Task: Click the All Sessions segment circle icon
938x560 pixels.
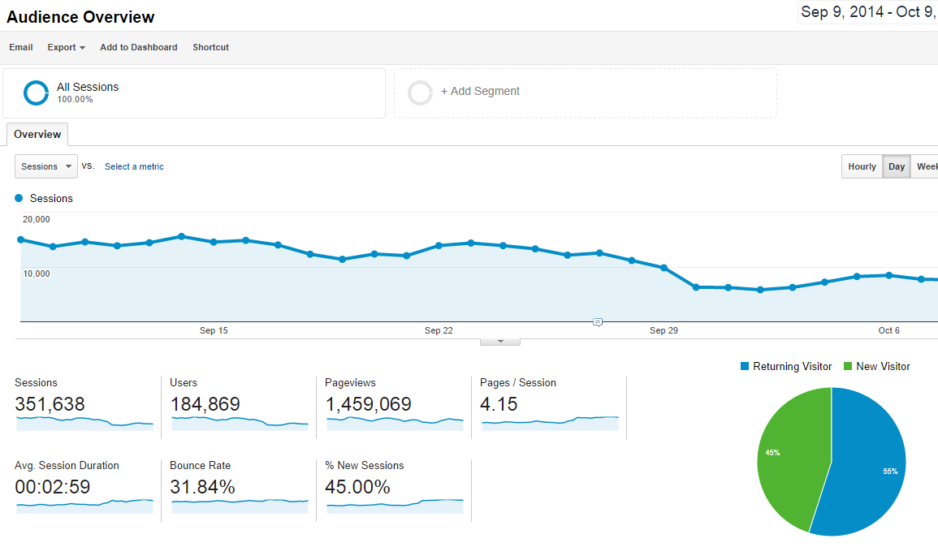Action: [x=36, y=93]
